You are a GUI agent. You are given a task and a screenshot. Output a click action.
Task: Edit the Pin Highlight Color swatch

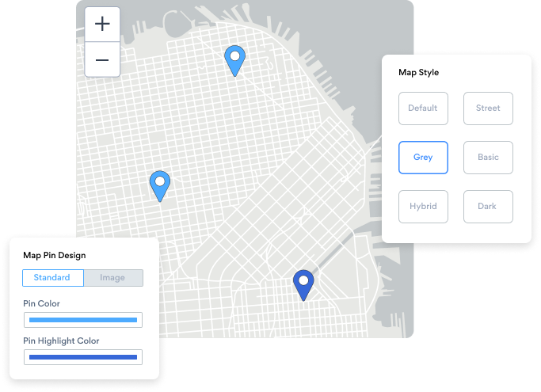[x=83, y=357]
